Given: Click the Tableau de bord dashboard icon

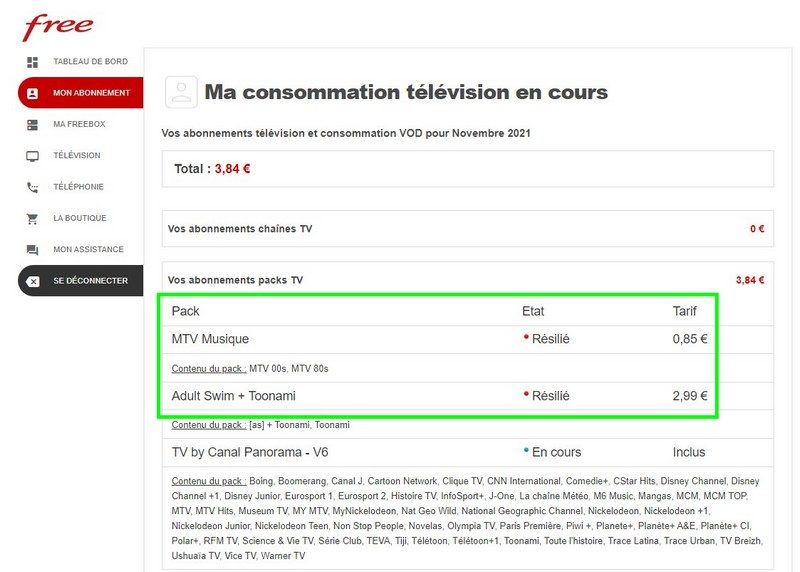Looking at the screenshot, I should [32, 62].
